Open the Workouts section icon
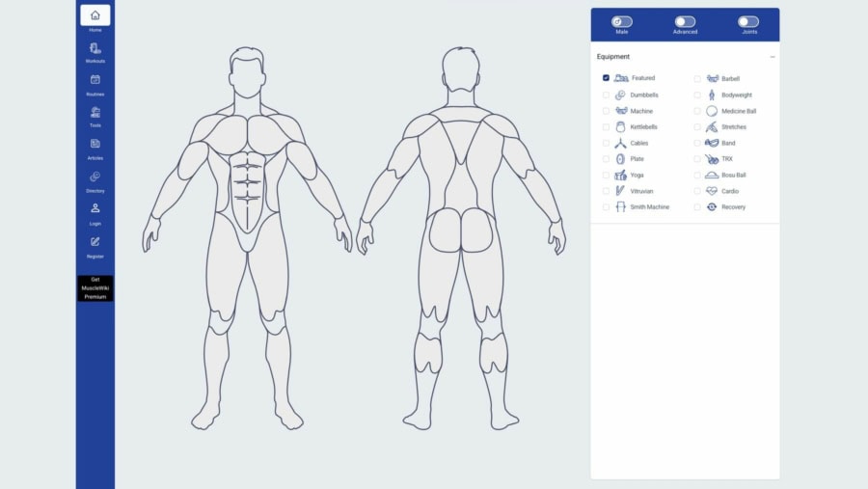This screenshot has height=489, width=868. pos(95,48)
